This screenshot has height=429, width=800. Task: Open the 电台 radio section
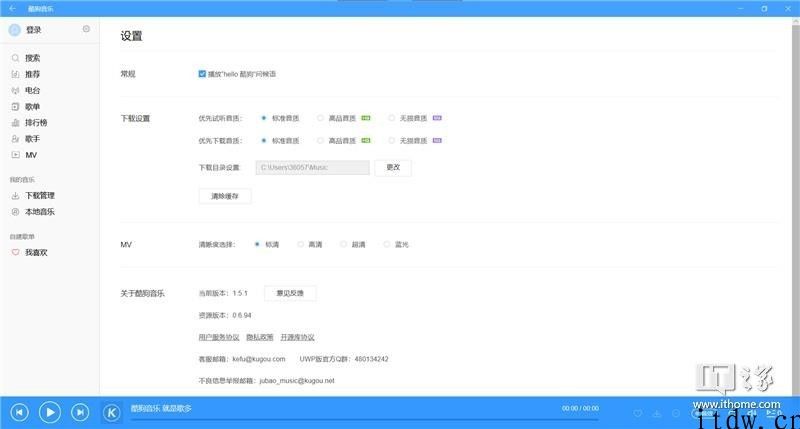(x=32, y=90)
